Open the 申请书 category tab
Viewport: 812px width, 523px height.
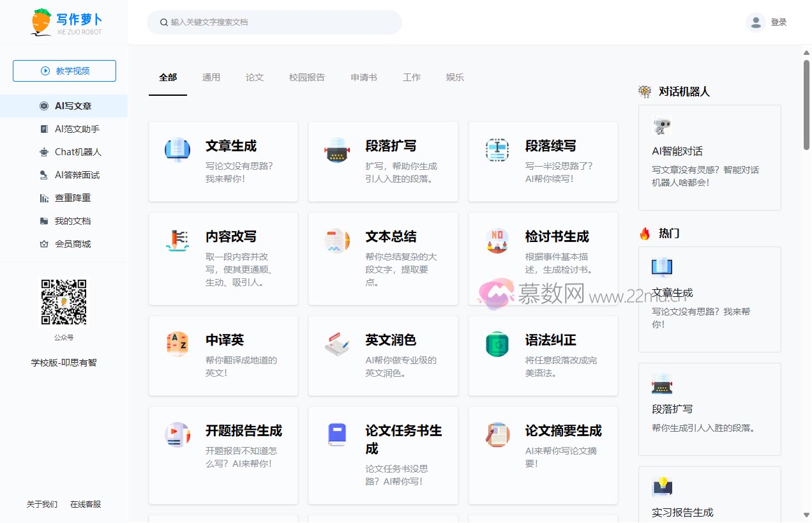364,77
